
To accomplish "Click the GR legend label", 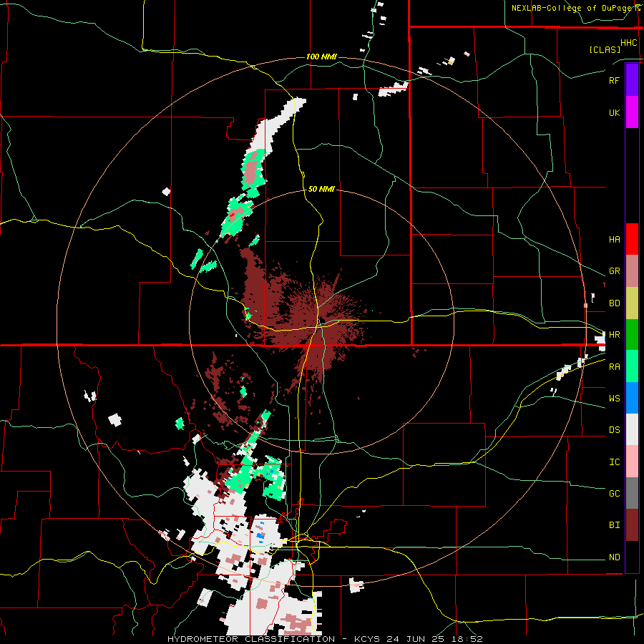I will (614, 271).
